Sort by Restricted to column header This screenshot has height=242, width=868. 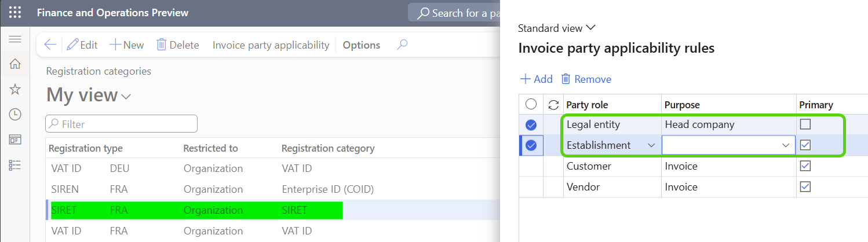click(210, 148)
